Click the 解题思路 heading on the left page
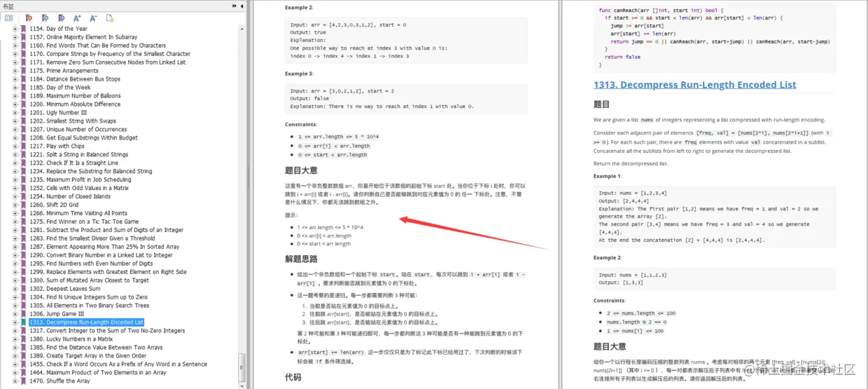868x389 pixels. click(x=301, y=259)
